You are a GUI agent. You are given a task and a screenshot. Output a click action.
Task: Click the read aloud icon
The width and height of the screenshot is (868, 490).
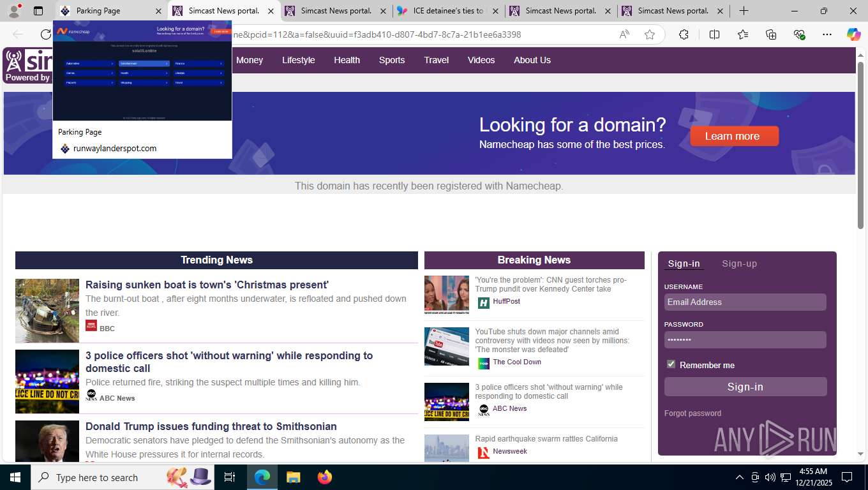click(624, 34)
